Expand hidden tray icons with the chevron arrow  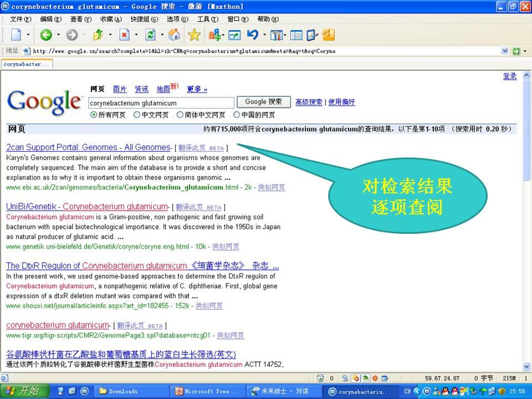(417, 391)
